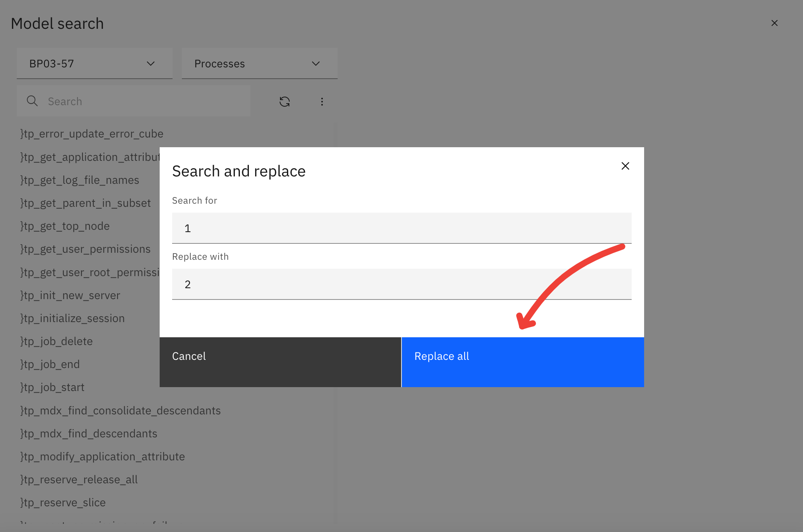Select }tp_reserve_slice process

63,503
